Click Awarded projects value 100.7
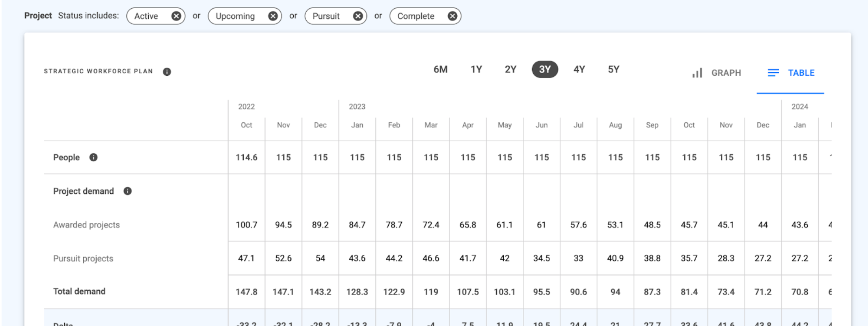868x326 pixels. click(246, 225)
